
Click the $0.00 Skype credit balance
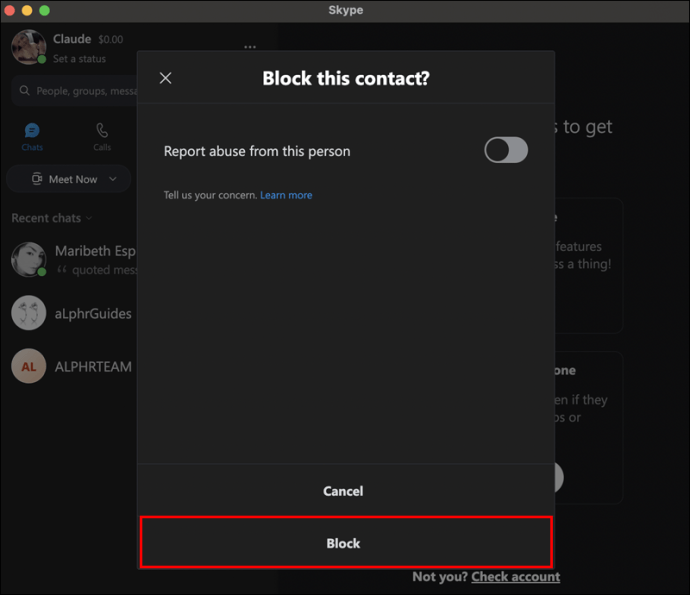[x=110, y=40]
